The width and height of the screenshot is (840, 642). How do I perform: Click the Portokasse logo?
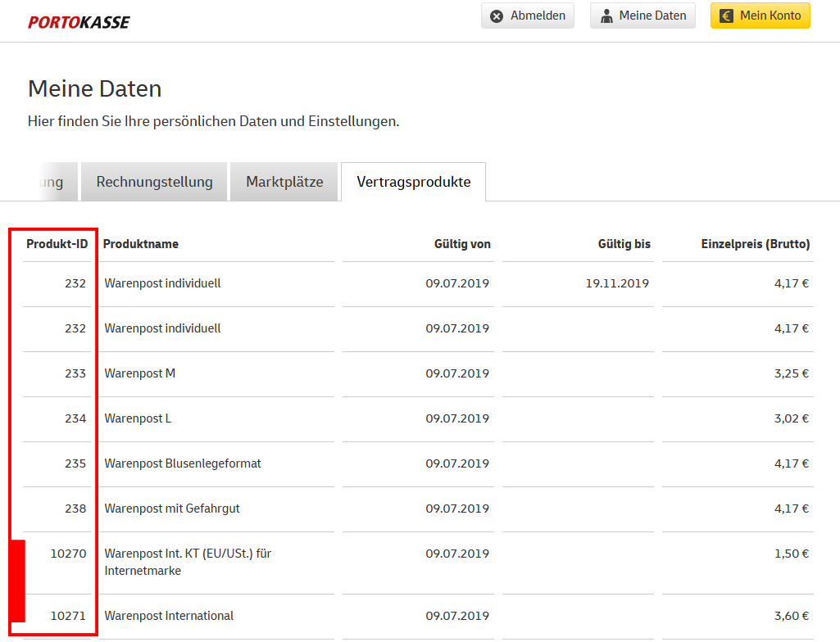79,22
